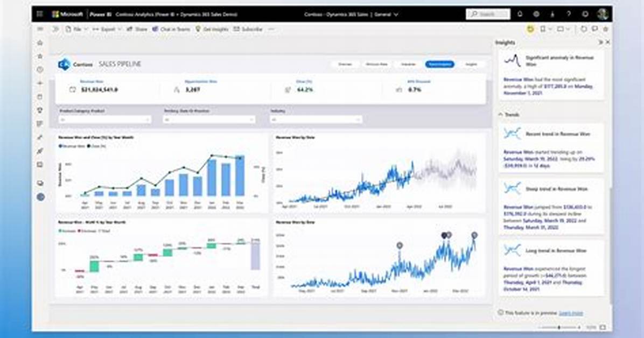Click Subscribe in the toolbar

tap(248, 29)
